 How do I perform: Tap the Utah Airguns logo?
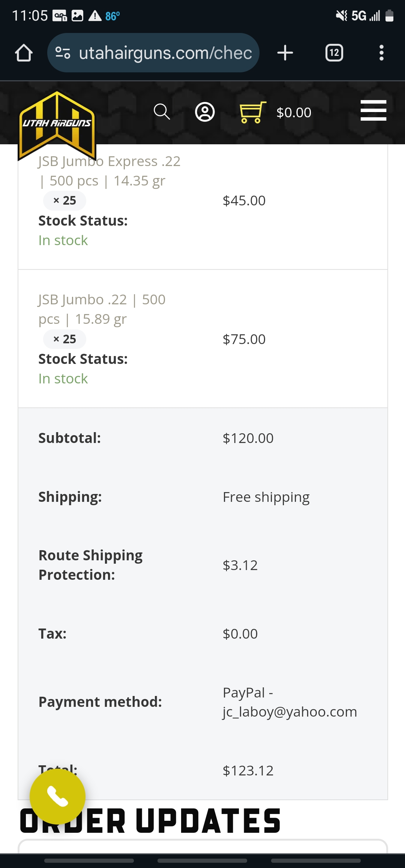pyautogui.click(x=57, y=125)
